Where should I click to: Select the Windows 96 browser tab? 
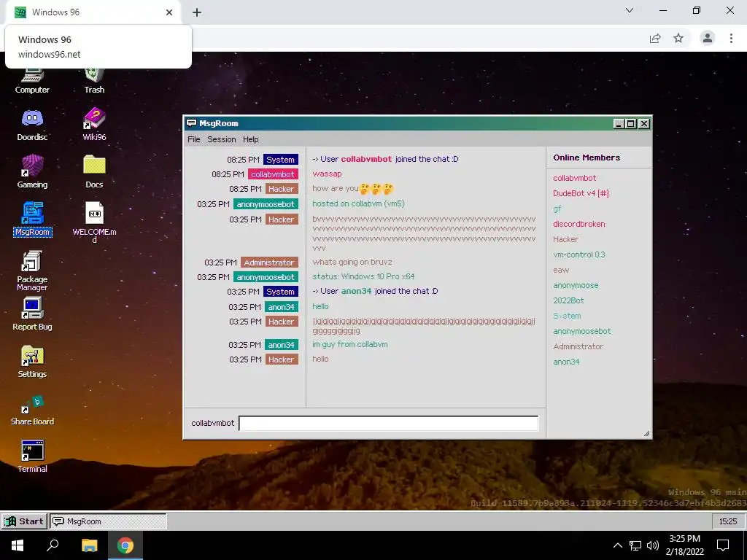coord(93,12)
